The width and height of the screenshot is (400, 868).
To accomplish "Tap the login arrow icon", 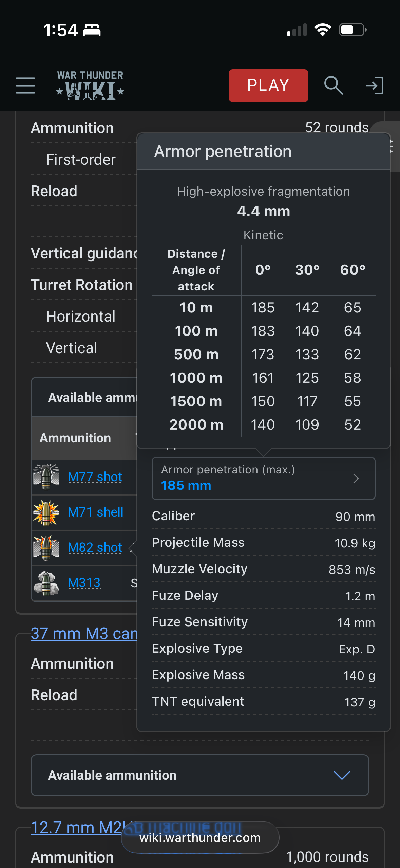I will point(375,85).
